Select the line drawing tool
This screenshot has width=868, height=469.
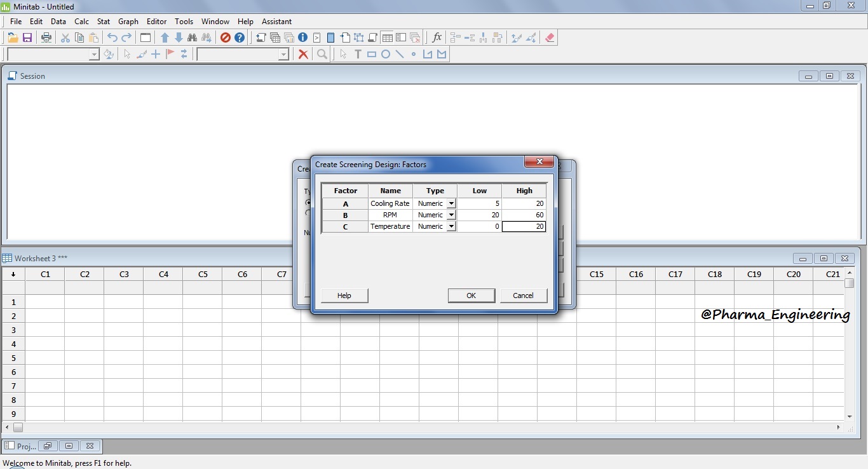[x=400, y=54]
